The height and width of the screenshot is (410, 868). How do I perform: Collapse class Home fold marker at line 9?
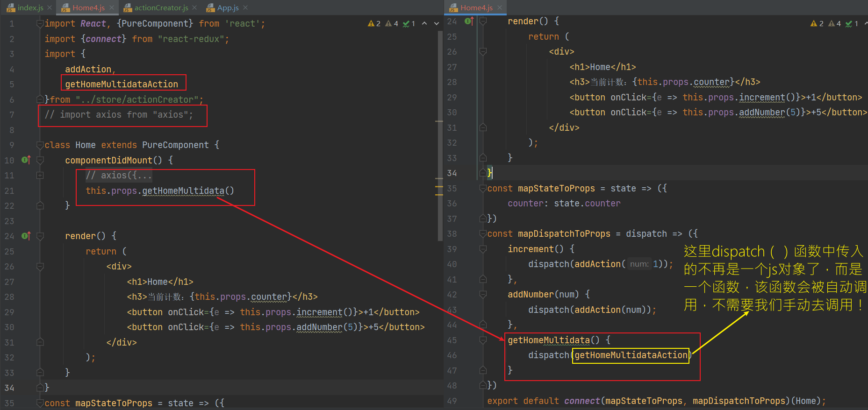[x=40, y=145]
